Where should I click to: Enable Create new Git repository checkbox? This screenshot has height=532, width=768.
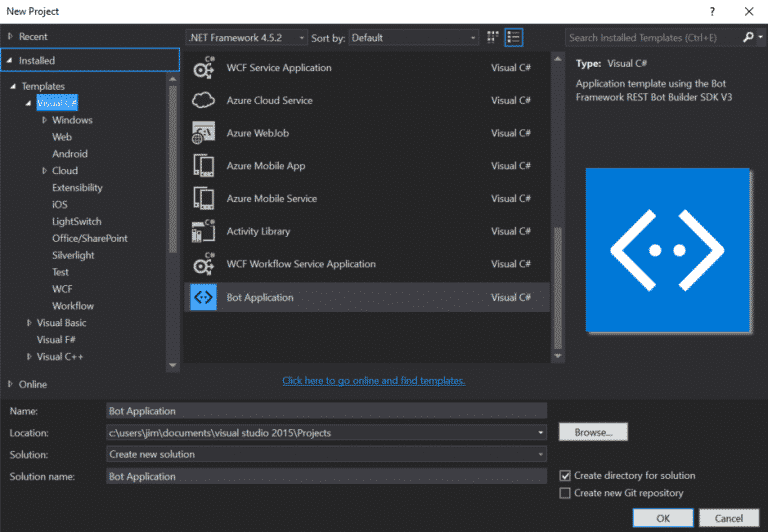[x=565, y=493]
